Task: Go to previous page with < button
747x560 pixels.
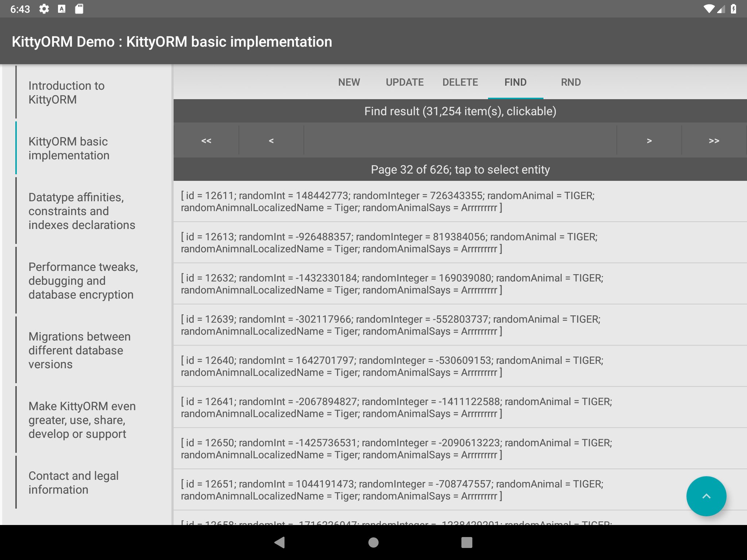Action: [x=271, y=140]
